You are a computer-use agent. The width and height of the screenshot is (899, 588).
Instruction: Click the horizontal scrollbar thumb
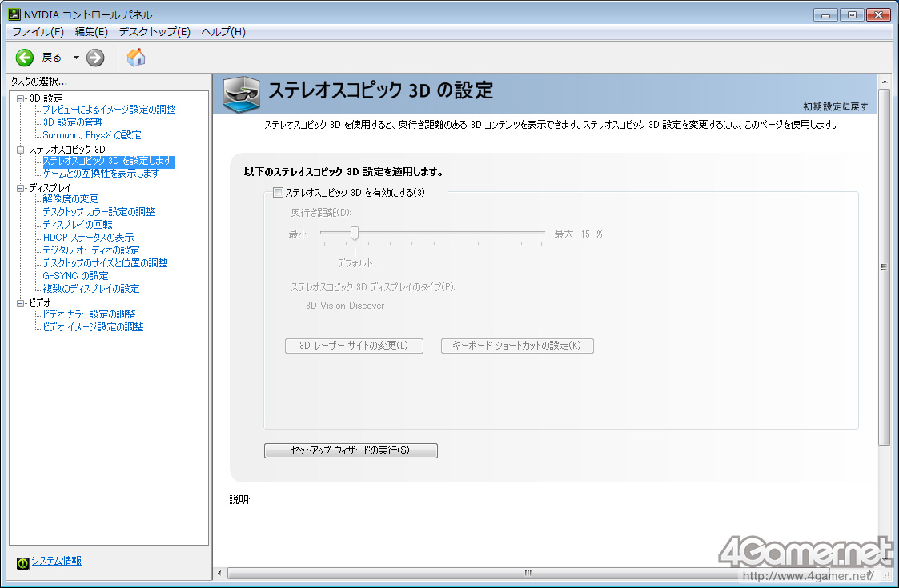tap(528, 573)
